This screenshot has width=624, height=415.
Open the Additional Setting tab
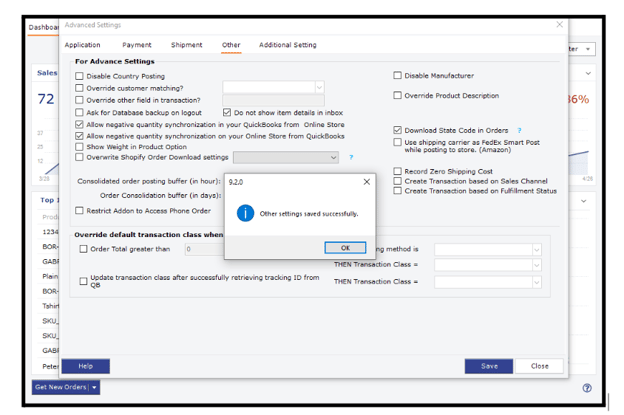(x=287, y=45)
